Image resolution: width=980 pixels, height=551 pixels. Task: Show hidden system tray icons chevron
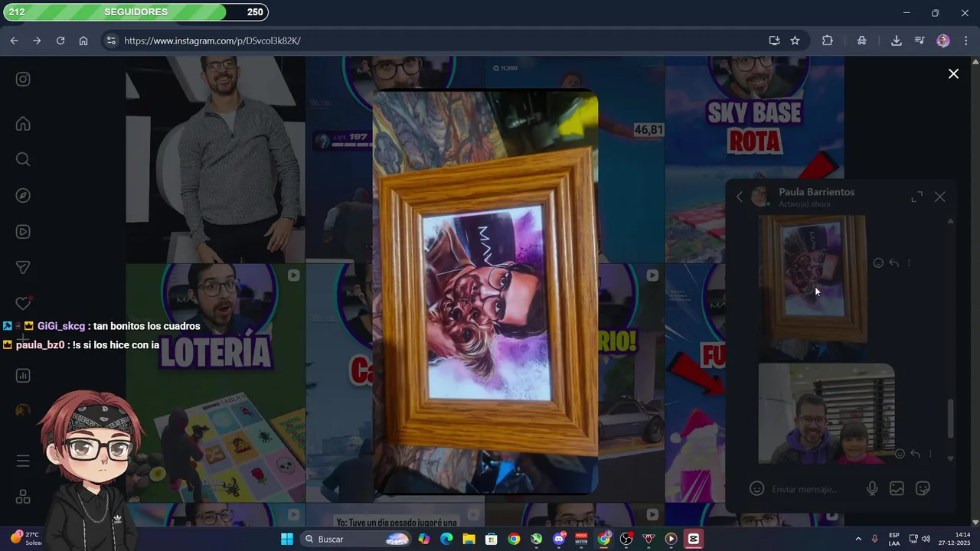tap(858, 539)
